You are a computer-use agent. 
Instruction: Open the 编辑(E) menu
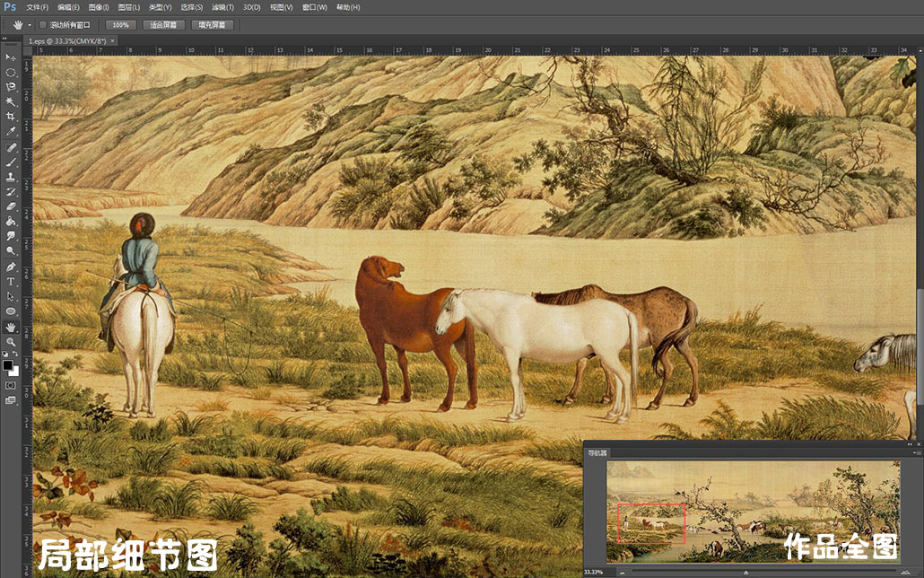(68, 8)
